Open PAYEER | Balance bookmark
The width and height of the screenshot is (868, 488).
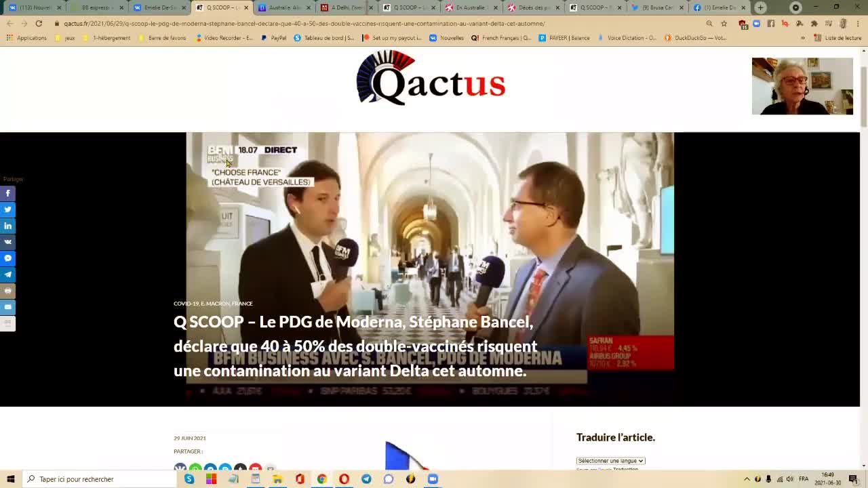click(564, 38)
